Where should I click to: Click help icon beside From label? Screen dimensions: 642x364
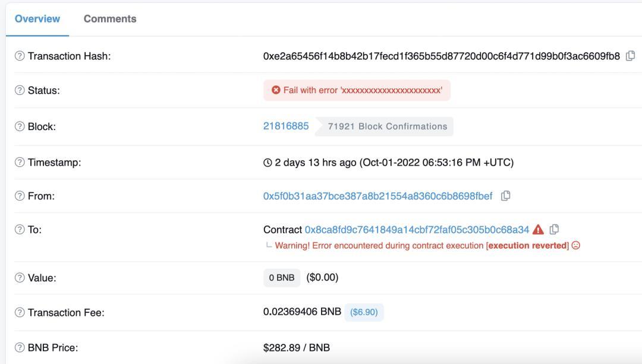(x=20, y=196)
